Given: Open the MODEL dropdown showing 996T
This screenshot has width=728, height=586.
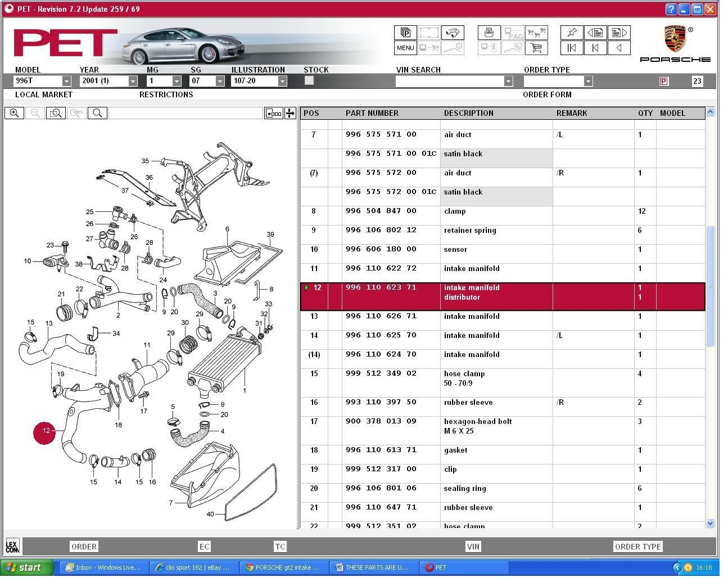Looking at the screenshot, I should [66, 81].
